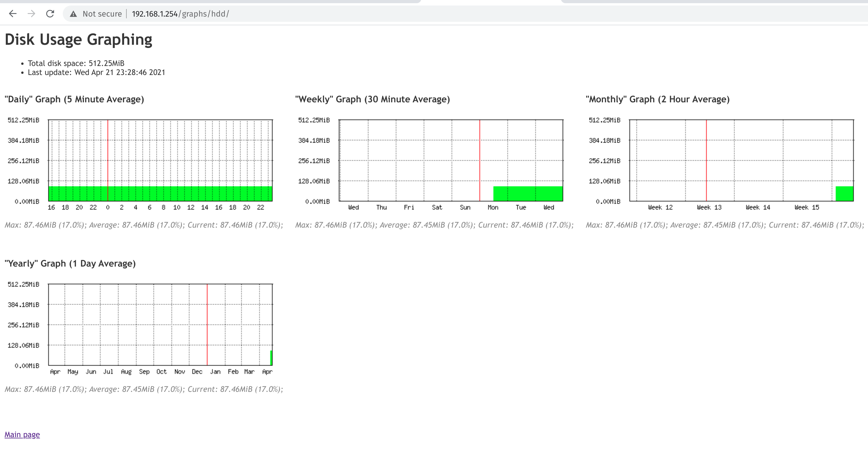The width and height of the screenshot is (868, 475).
Task: Click the browser forward navigation arrow
Action: pos(31,14)
